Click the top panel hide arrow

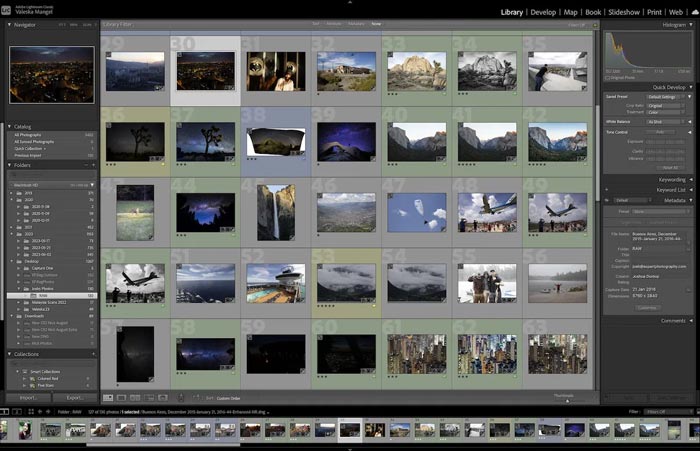point(350,2)
